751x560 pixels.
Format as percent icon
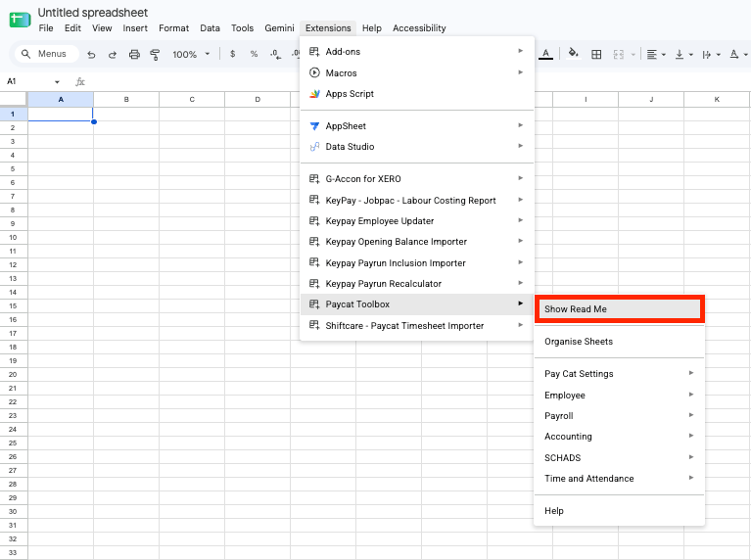point(254,54)
